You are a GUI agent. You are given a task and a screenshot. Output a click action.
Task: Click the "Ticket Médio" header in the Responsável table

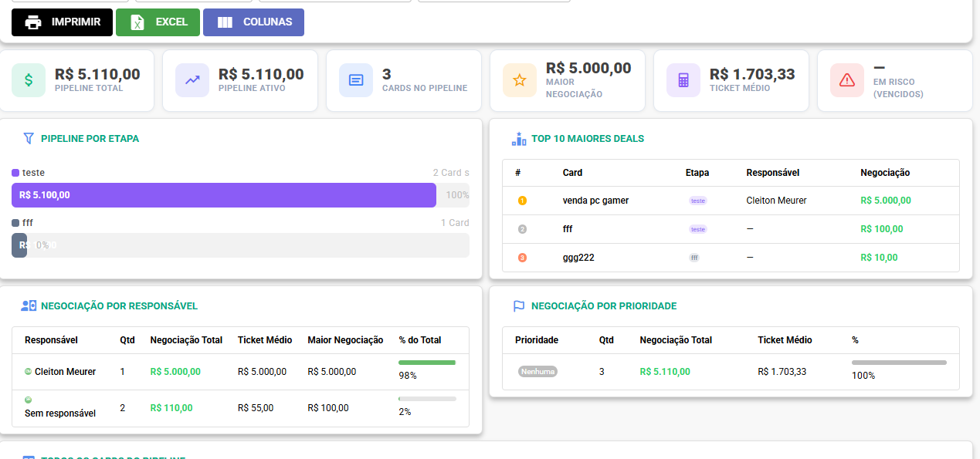[265, 340]
